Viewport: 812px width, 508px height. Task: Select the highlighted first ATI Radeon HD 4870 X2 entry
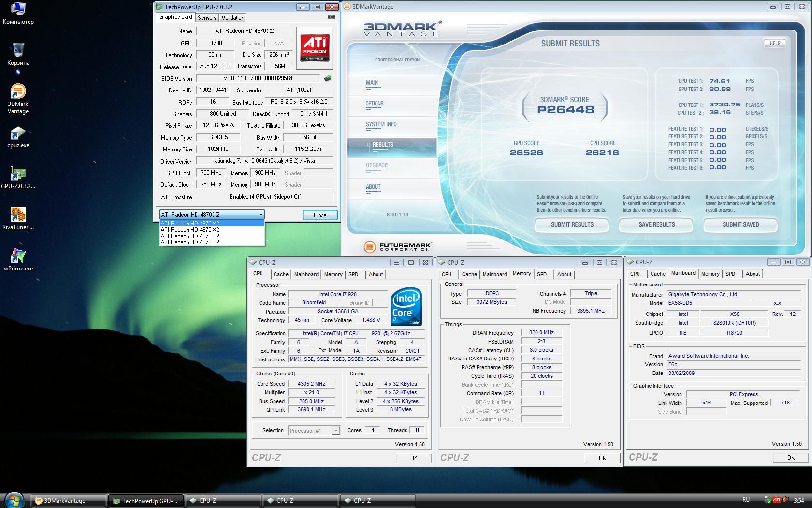[x=212, y=224]
